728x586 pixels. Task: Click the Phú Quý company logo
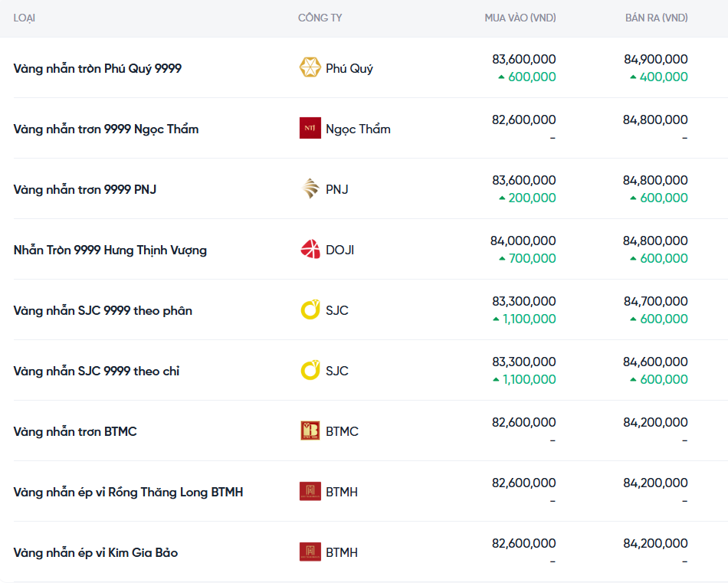coord(310,68)
